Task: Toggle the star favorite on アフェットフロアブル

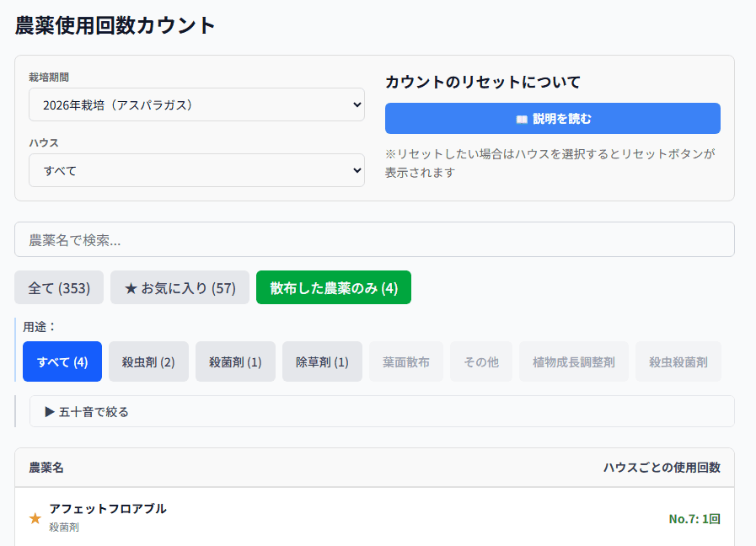Action: pyautogui.click(x=35, y=519)
